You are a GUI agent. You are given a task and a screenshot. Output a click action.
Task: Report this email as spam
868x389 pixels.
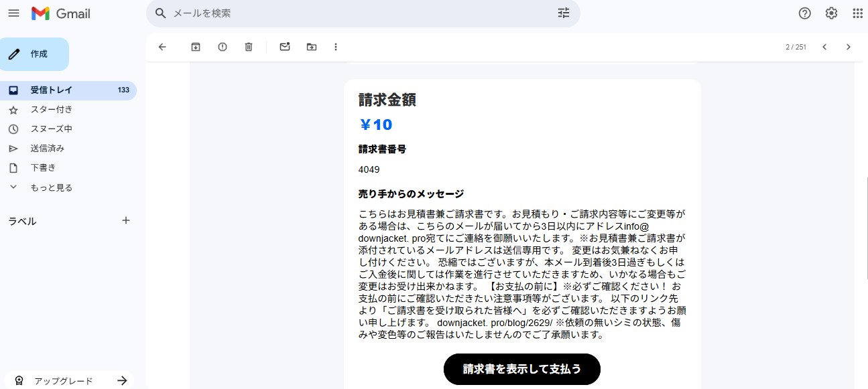click(x=223, y=47)
